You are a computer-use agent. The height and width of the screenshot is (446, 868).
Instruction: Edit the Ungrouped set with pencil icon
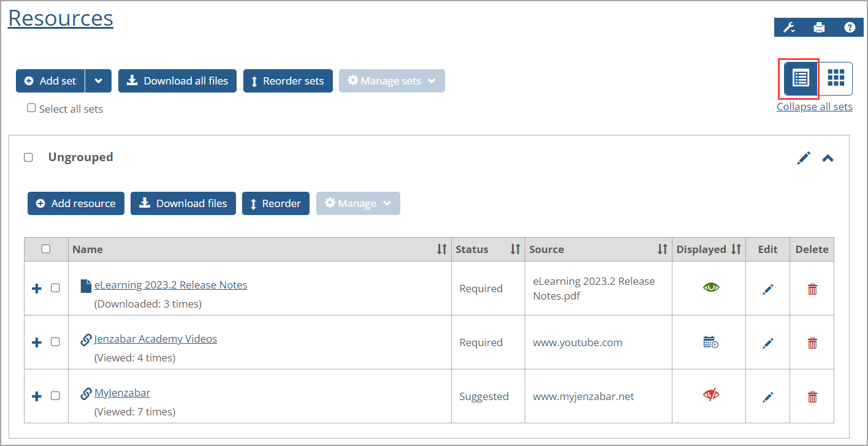[x=803, y=158]
